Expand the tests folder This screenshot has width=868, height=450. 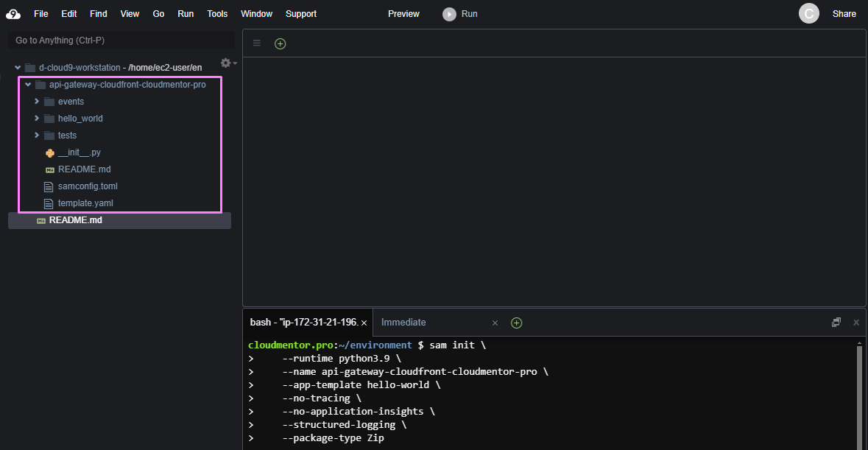pyautogui.click(x=37, y=135)
